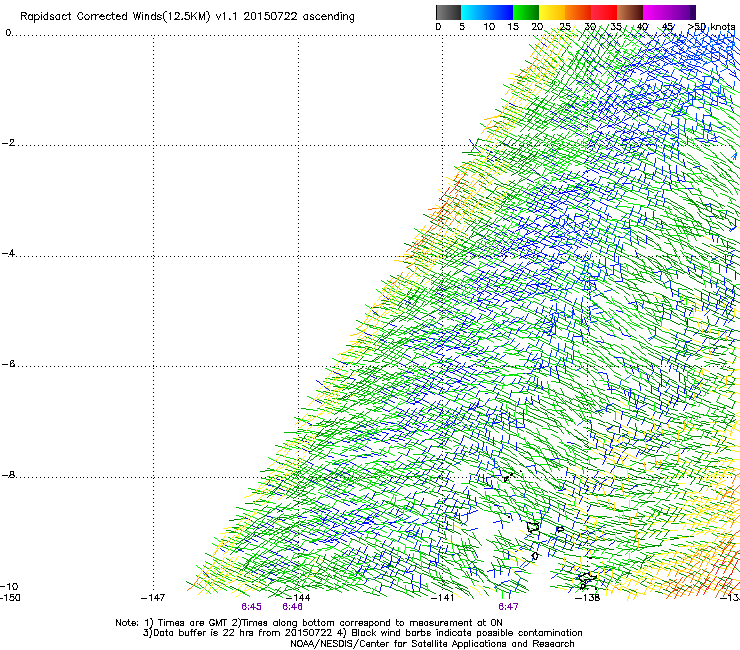Click the '20' label under the color bar
The image size is (740, 650).
coord(537,27)
